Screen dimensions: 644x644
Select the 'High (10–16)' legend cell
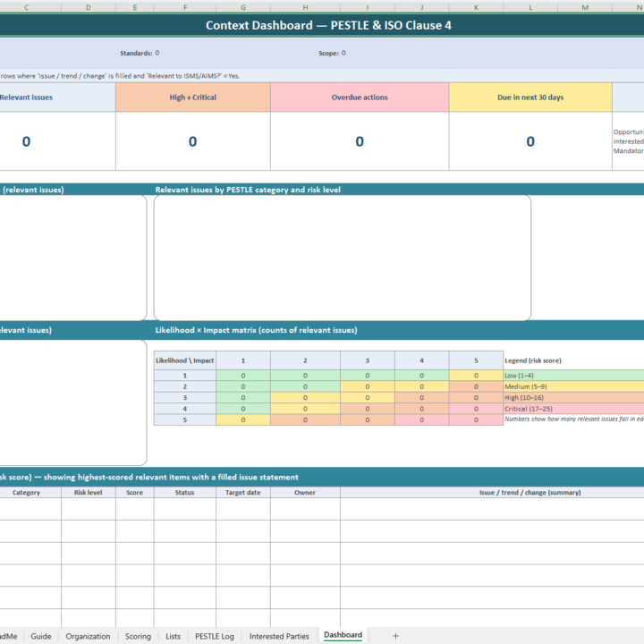tap(573, 397)
